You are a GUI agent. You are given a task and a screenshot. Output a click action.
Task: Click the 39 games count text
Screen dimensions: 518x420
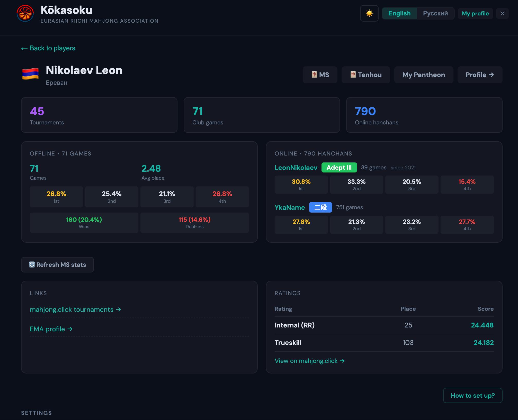tap(374, 168)
